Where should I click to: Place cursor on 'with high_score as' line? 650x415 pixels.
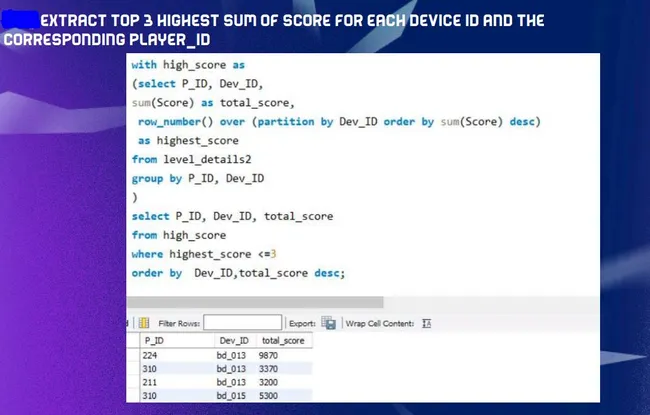tap(188, 65)
